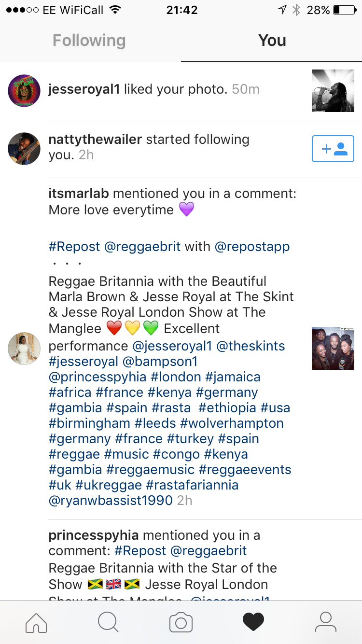Open itsmarlab's profile avatar
Screen dimensions: 362x644
(24, 348)
